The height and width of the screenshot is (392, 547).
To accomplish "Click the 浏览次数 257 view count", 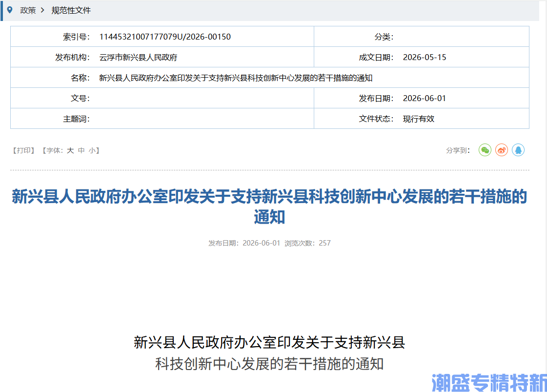I will coord(307,243).
